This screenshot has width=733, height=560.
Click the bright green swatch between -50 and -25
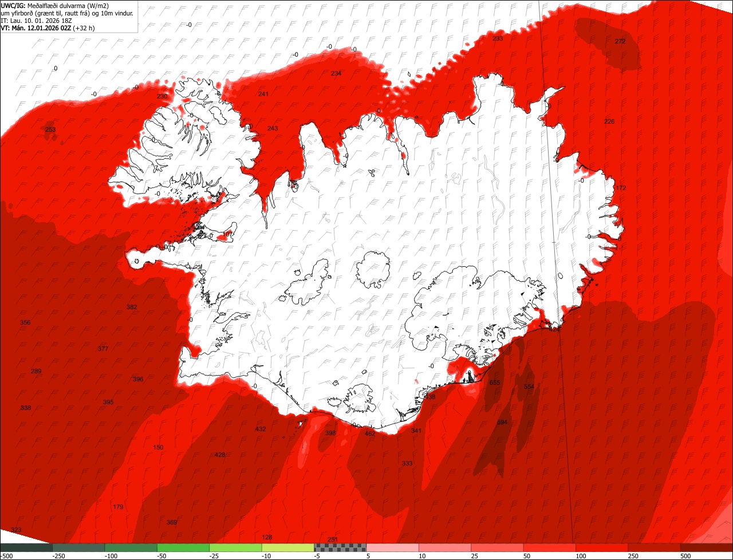pyautogui.click(x=183, y=547)
